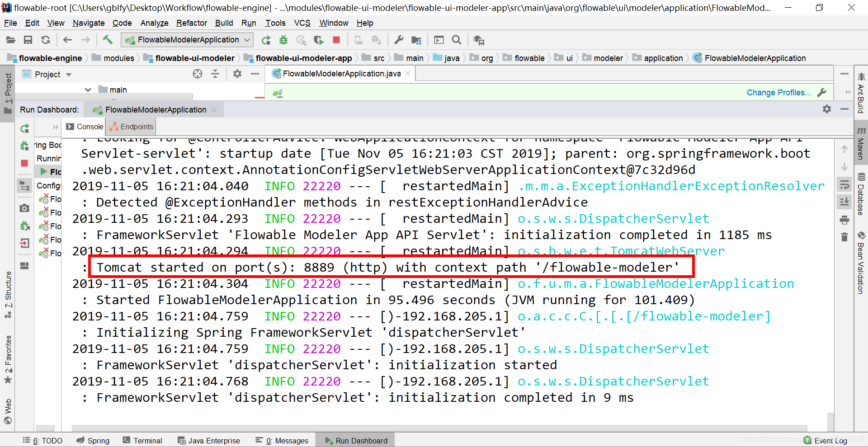Open the Database side tool window
Screen dimensions: 868x447
[x=861, y=194]
